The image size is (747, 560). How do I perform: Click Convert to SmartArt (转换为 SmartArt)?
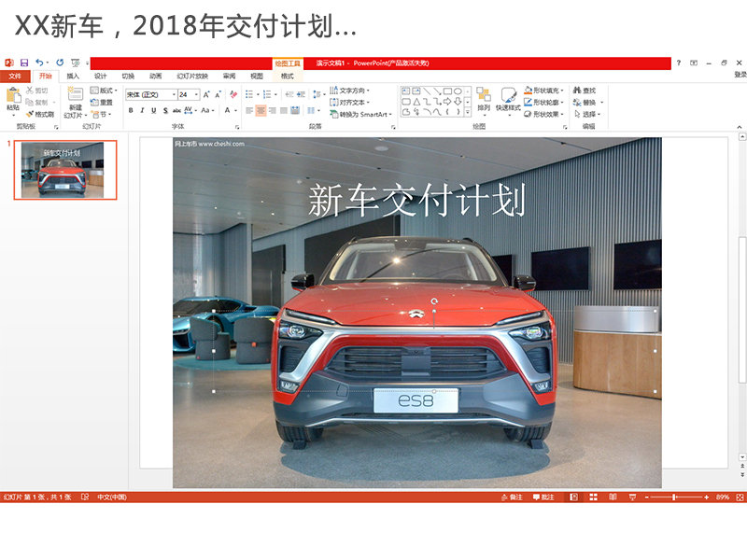360,114
